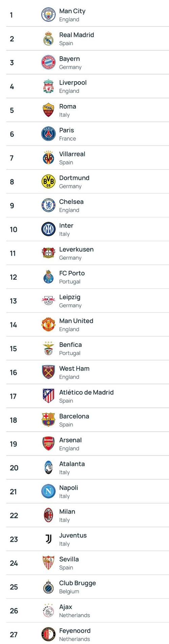This screenshot has height=644, width=169.
Task: Click the Man City club crest
Action: (48, 15)
